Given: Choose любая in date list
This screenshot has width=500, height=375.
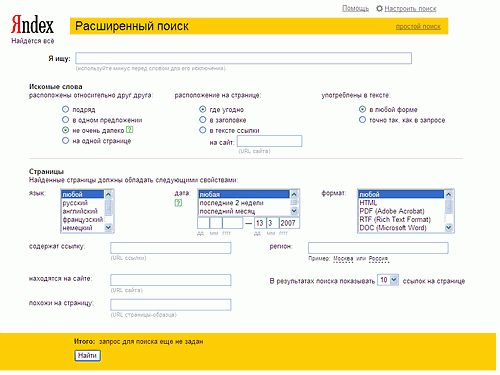Looking at the screenshot, I should 244,194.
